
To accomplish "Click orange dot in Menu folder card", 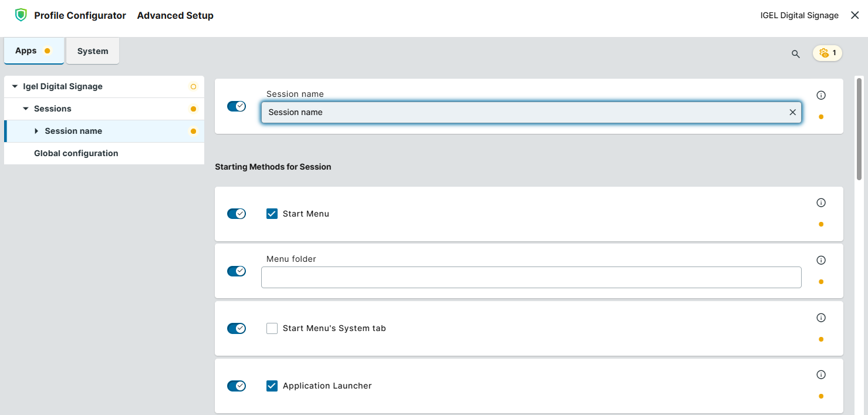I will (821, 282).
